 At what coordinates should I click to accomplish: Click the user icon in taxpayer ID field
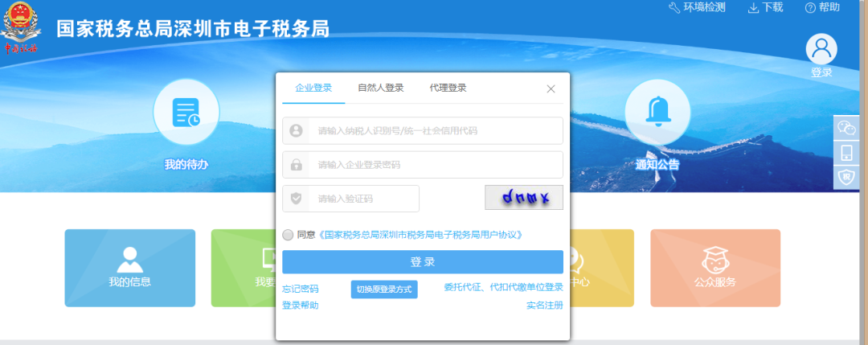coord(296,131)
